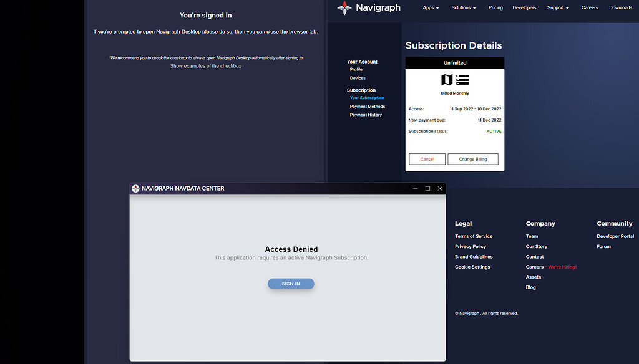
Task: Visit the Developer Portal link
Action: coord(615,236)
